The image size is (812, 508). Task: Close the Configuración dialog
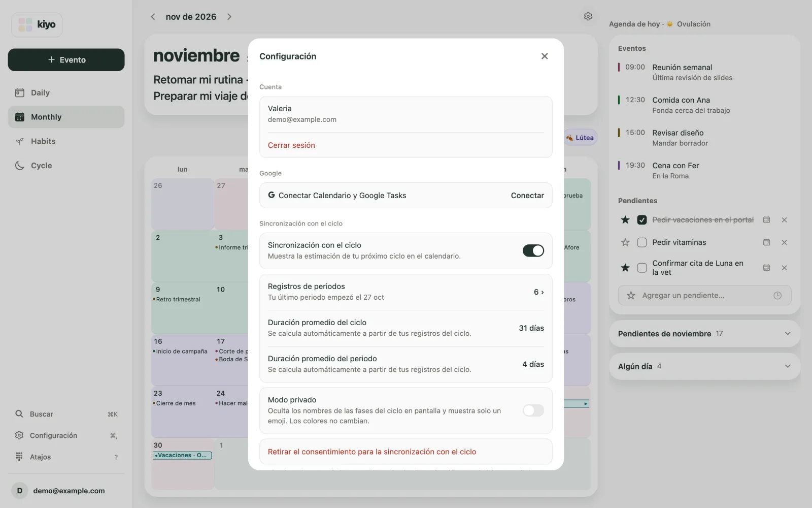[x=545, y=56]
